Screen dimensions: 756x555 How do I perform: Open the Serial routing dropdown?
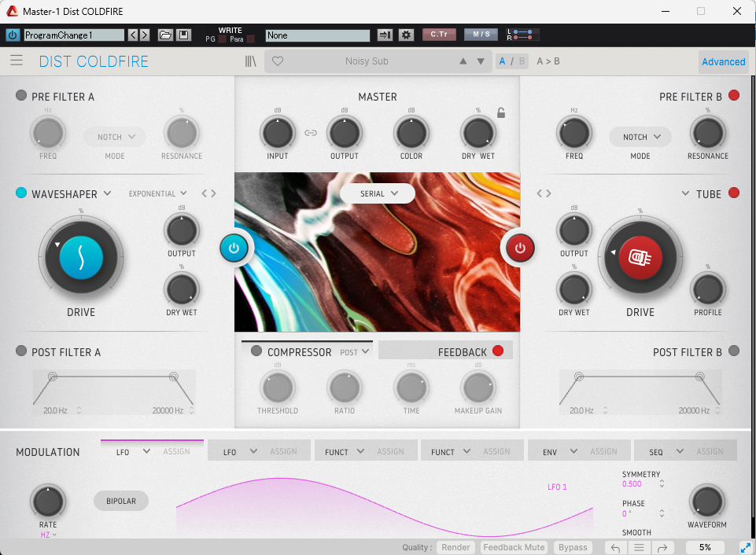coord(378,193)
